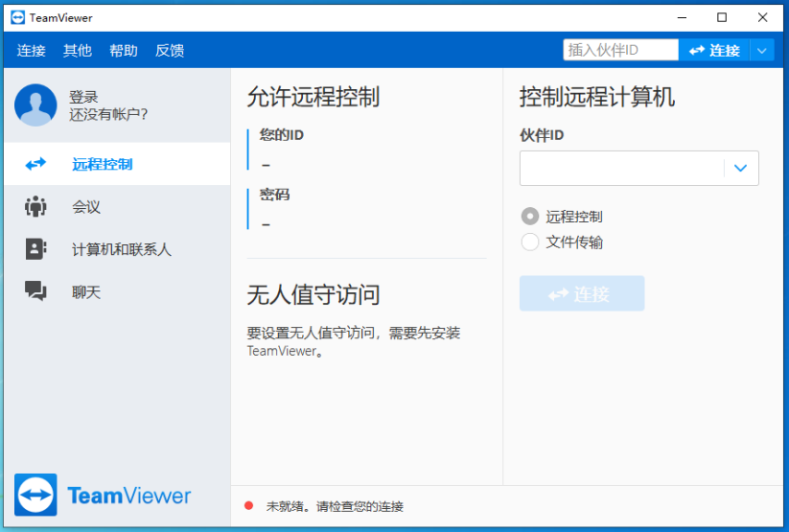
Task: Click the user profile avatar icon
Action: (35, 105)
